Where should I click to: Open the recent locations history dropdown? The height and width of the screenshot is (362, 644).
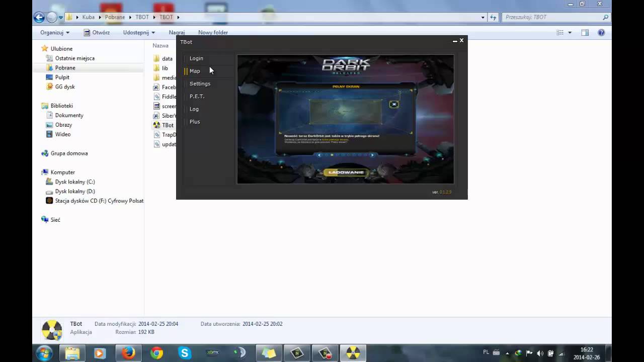coord(61,17)
